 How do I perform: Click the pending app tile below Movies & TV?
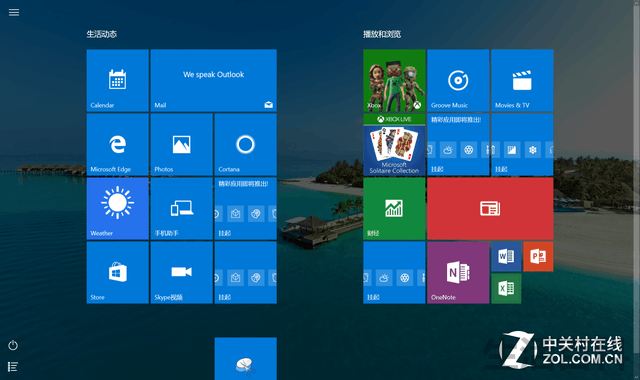(x=522, y=144)
